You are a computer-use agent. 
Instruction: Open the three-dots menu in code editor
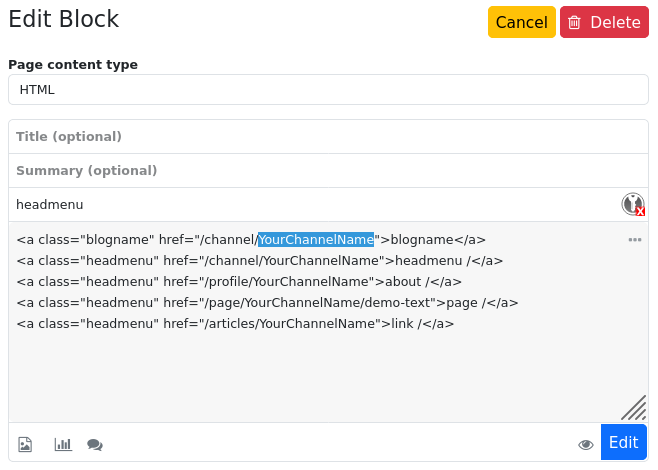pyautogui.click(x=634, y=240)
